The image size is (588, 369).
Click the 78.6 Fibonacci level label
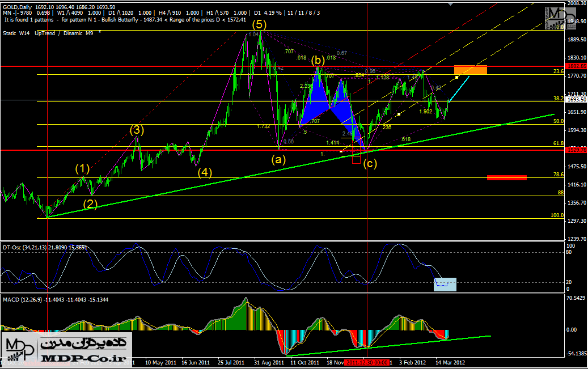pos(559,175)
